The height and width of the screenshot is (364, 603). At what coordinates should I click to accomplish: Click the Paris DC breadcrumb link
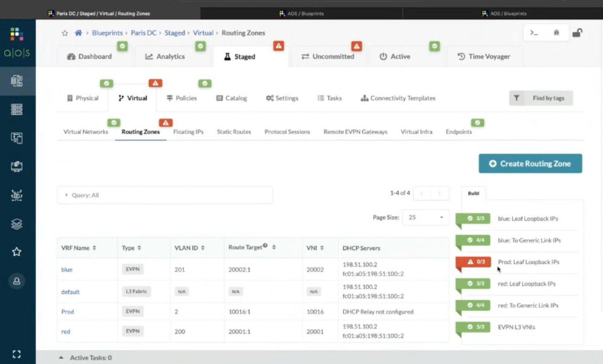(144, 33)
